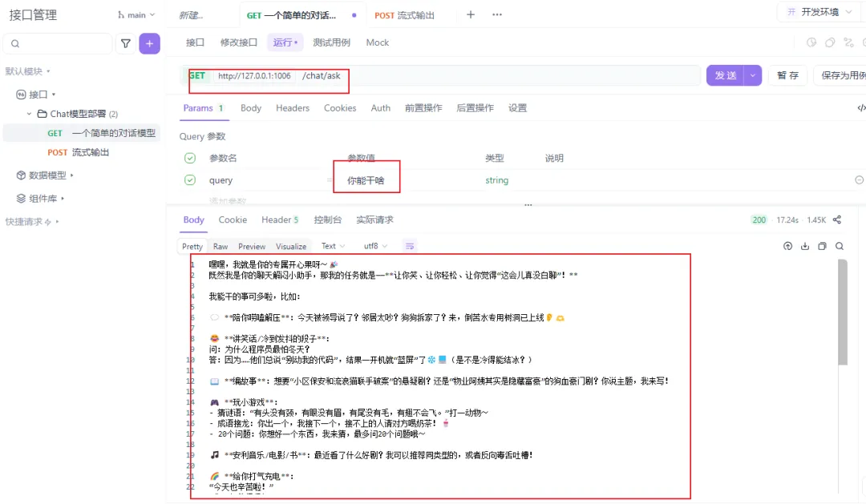Collapse the Chat模型部署 folder chevron

pyautogui.click(x=29, y=114)
